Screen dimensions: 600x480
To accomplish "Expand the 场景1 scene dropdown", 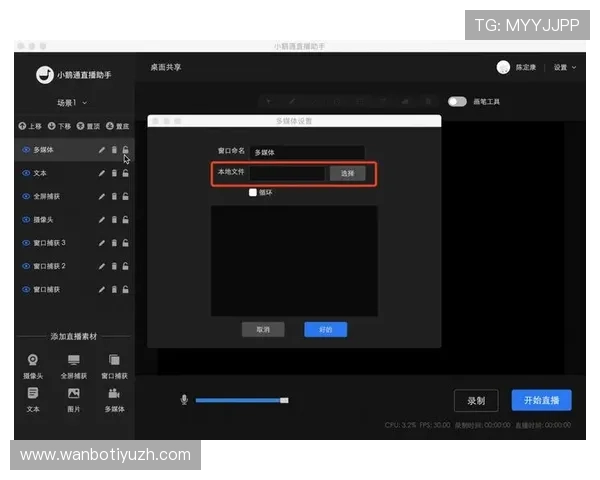I will click(x=73, y=103).
